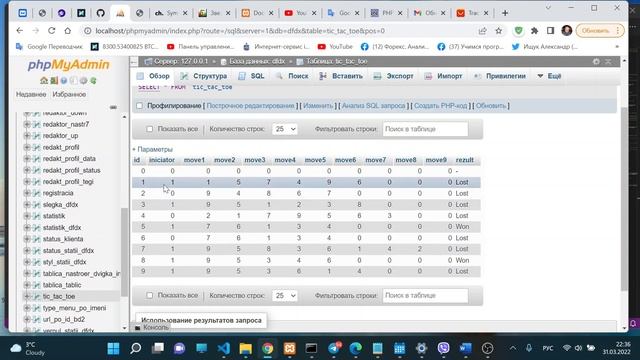
Task: Open Windows Start menu
Action: 113,348
